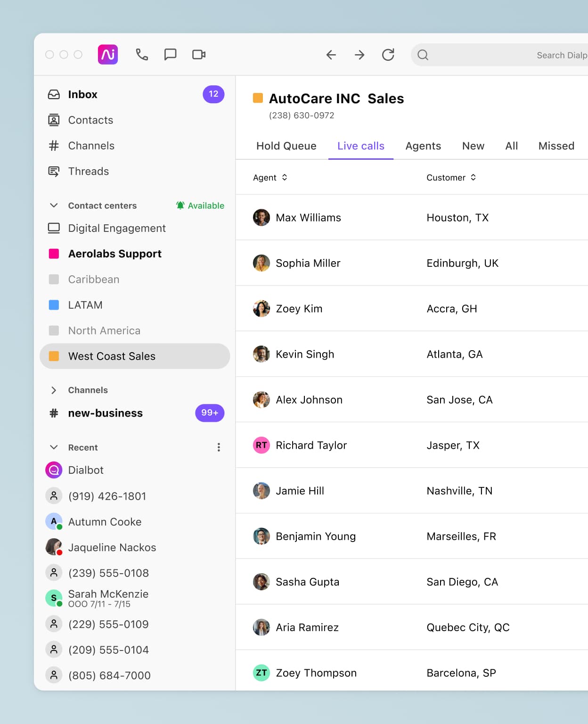Click the pink Aerolabs Support color square
Viewport: 588px width, 724px height.
pyautogui.click(x=54, y=254)
